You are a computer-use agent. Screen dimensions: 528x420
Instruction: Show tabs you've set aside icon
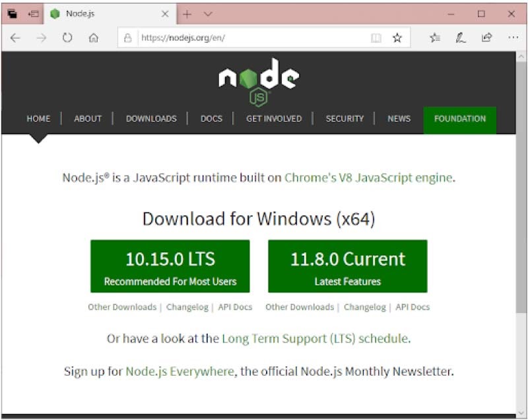tap(12, 14)
